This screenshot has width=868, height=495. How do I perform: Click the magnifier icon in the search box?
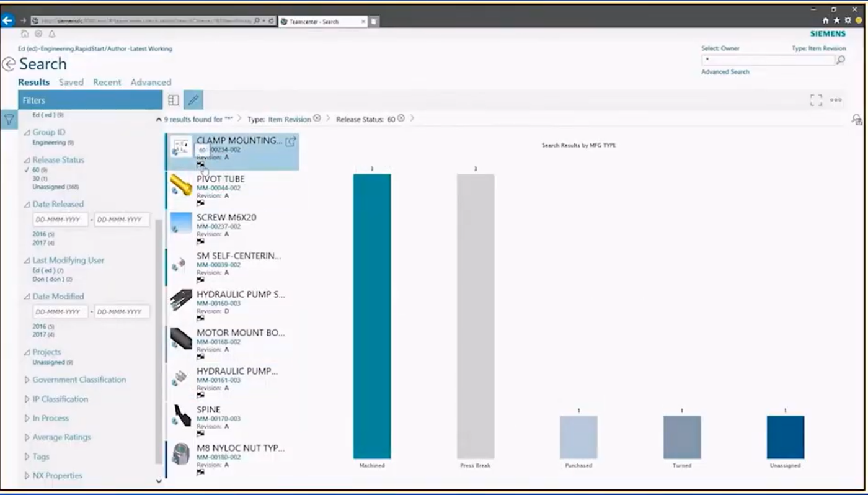[x=840, y=60]
